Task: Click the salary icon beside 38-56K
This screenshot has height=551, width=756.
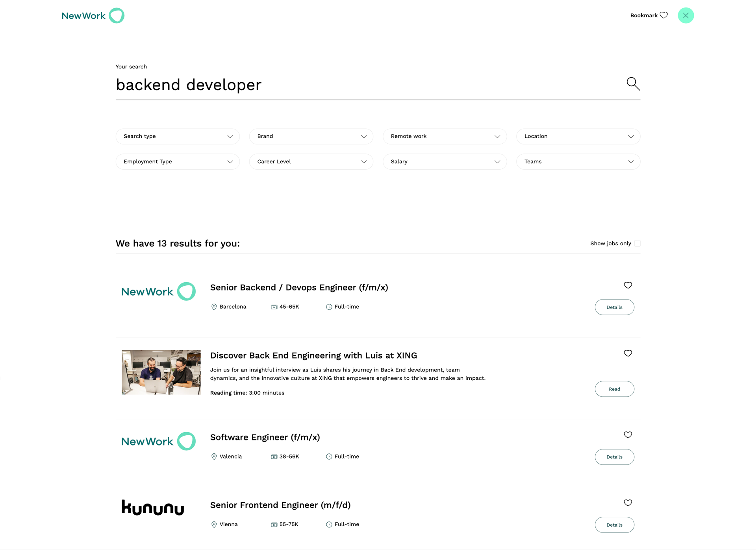Action: [x=274, y=457]
